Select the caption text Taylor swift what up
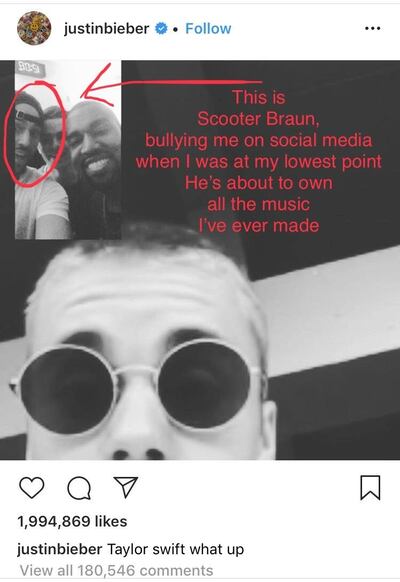The height and width of the screenshot is (582, 400). (x=176, y=549)
